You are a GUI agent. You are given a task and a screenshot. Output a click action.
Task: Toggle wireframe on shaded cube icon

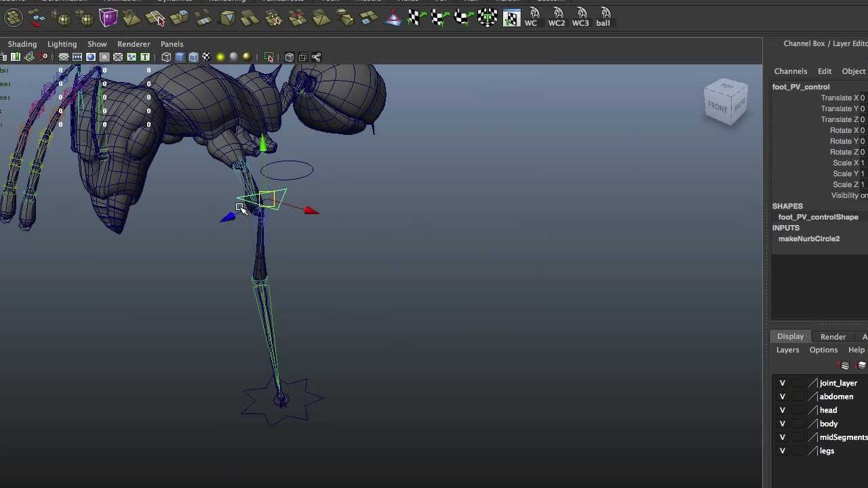pyautogui.click(x=193, y=57)
